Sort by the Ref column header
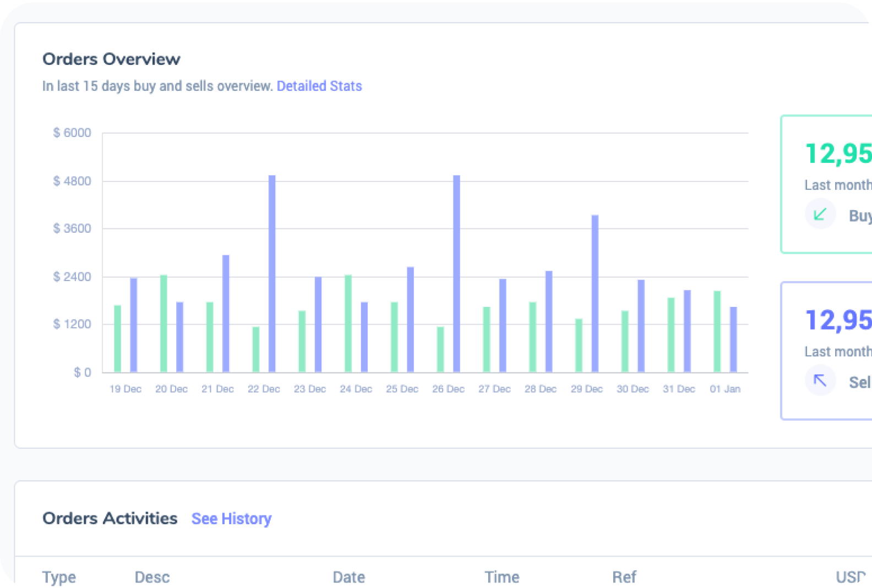Image resolution: width=872 pixels, height=588 pixels. [624, 577]
